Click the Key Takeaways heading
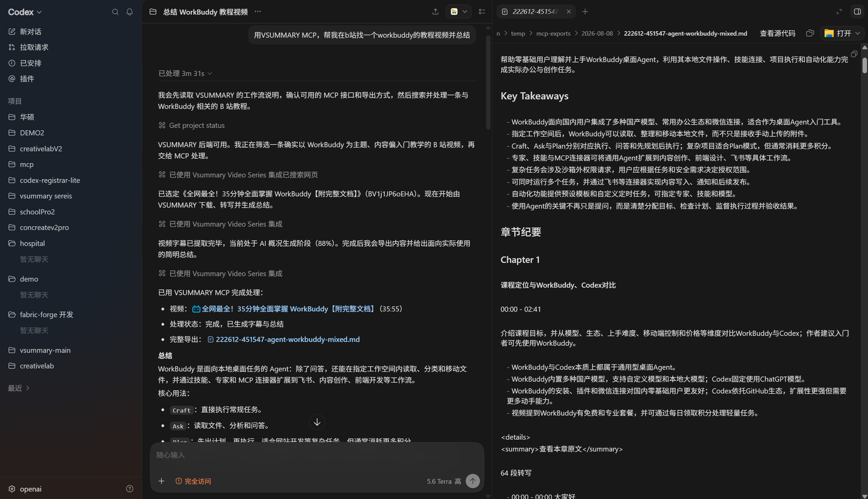The image size is (868, 499). pos(534,96)
